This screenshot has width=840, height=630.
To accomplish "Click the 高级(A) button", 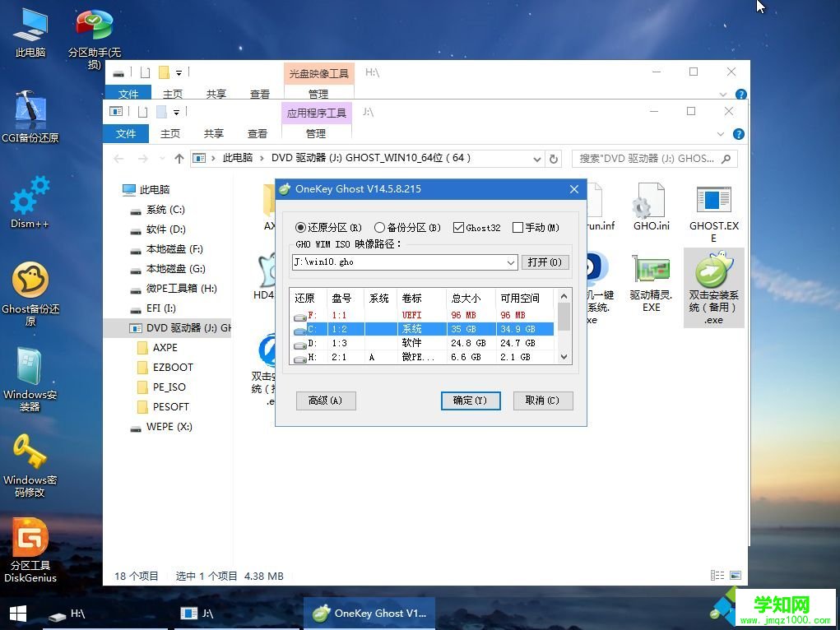I will click(326, 401).
